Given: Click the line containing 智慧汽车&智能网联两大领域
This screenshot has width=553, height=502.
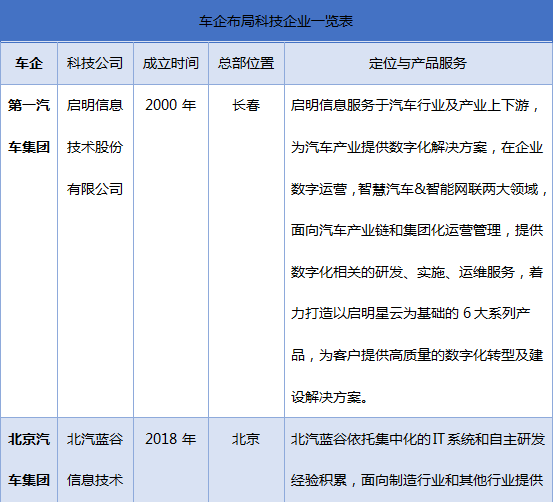Looking at the screenshot, I should point(419,189).
